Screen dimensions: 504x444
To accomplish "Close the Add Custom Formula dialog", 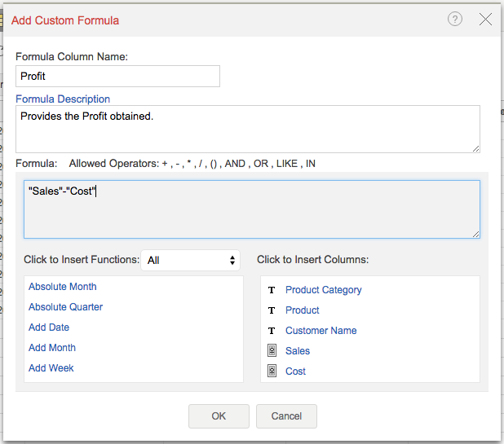I will [x=485, y=20].
